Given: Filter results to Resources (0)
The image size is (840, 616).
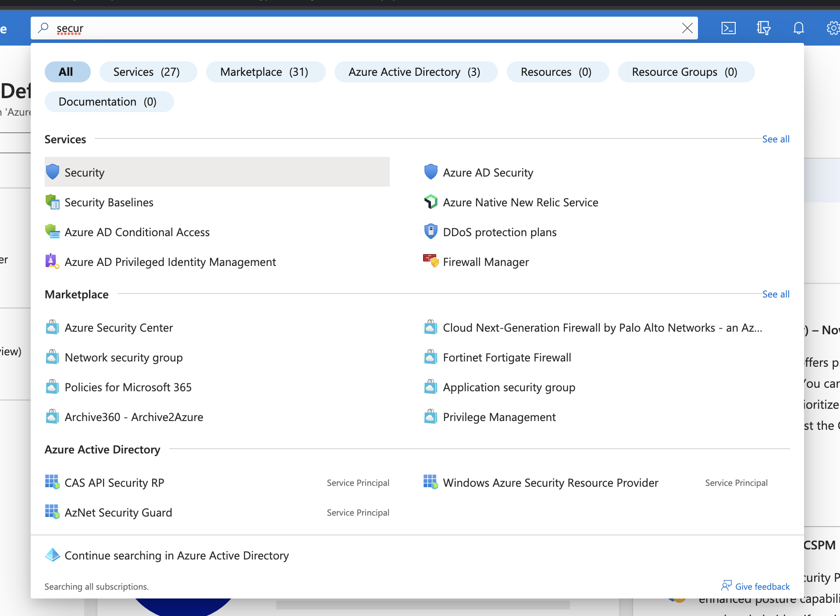Looking at the screenshot, I should click(x=557, y=72).
